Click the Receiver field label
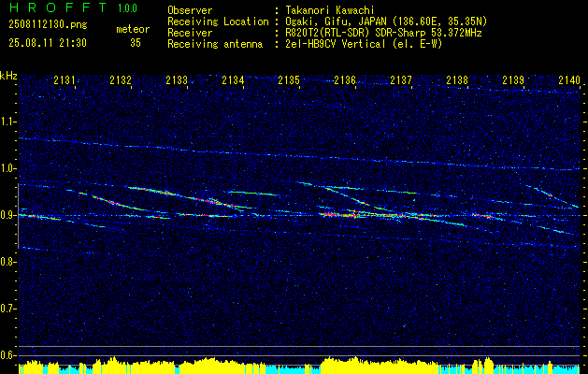 [190, 33]
